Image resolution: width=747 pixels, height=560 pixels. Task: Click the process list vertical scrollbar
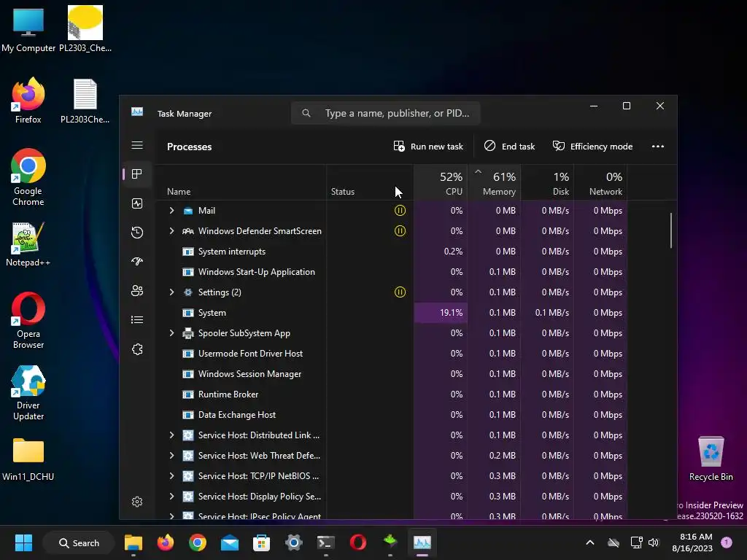click(671, 230)
